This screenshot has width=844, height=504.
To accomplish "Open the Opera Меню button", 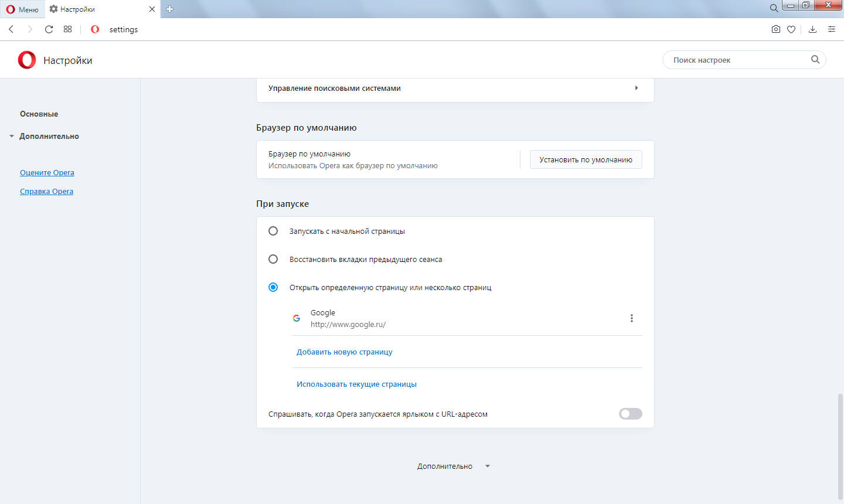I will pyautogui.click(x=22, y=9).
